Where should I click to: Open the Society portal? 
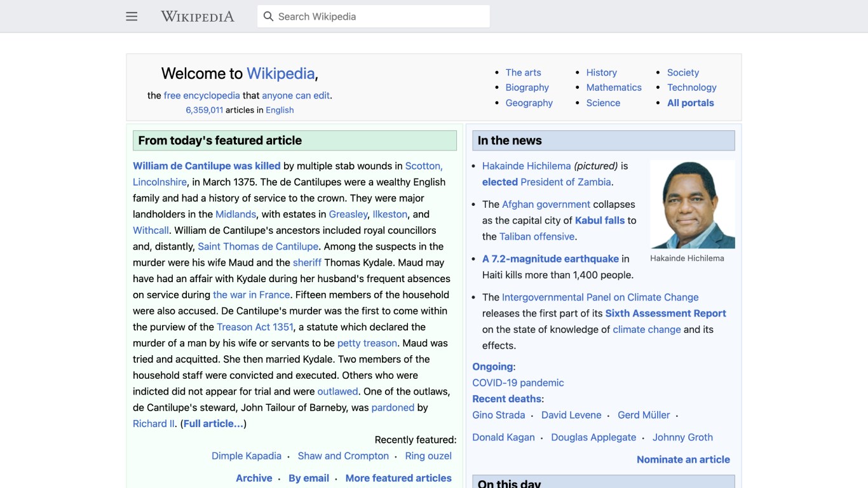[x=682, y=72]
